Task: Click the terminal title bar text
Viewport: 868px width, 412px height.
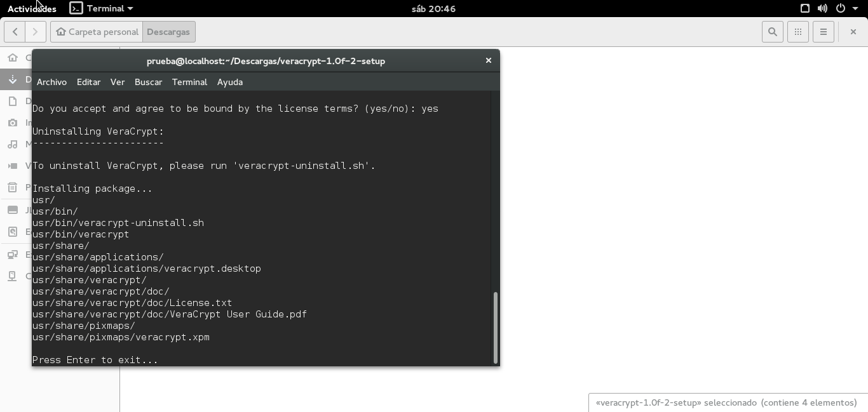Action: 266,61
